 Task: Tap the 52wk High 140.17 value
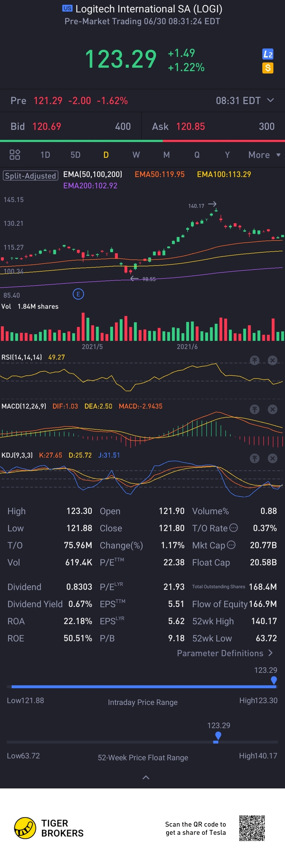click(264, 621)
